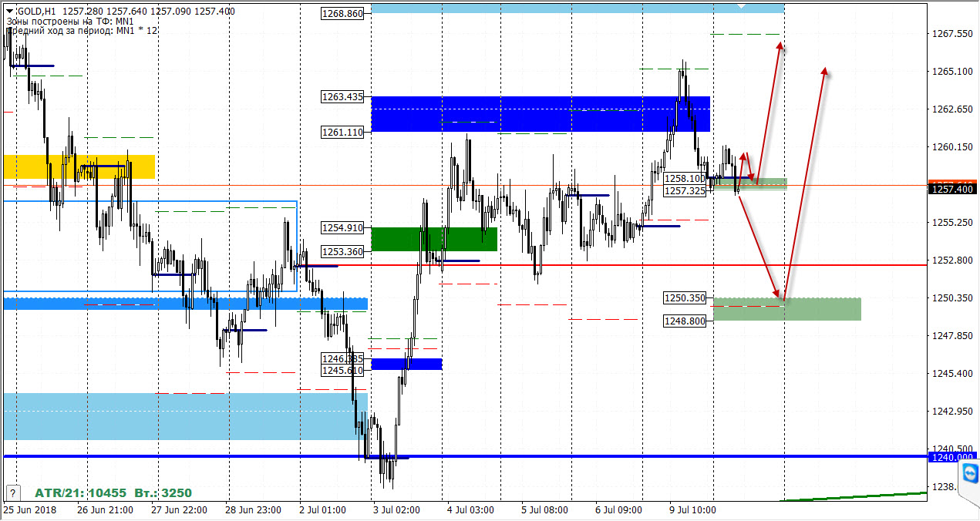The image size is (980, 521).
Task: Click the chart shift triangle marker
Action: pos(741,6)
